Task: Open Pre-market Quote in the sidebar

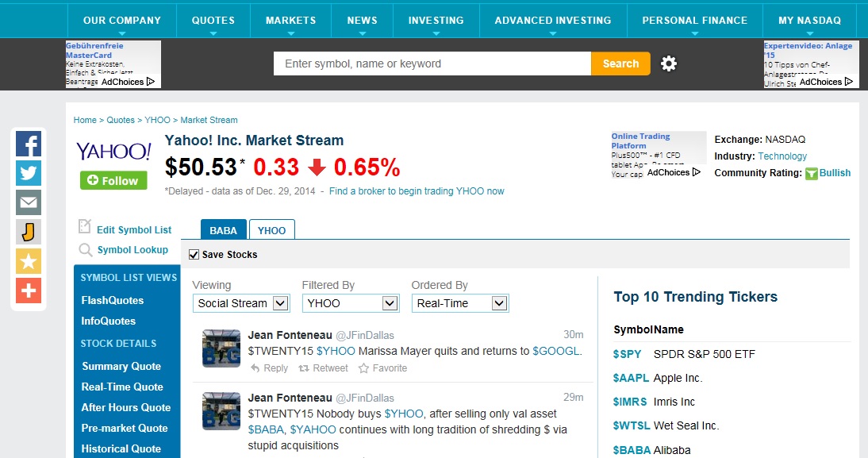Action: [x=125, y=428]
